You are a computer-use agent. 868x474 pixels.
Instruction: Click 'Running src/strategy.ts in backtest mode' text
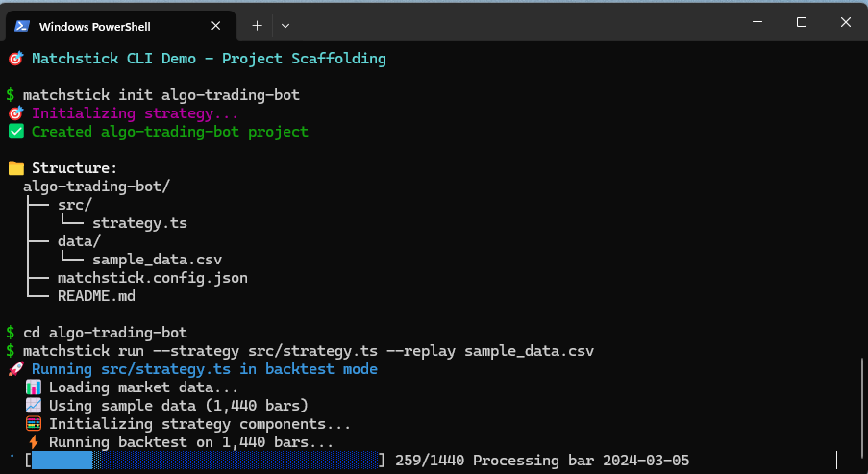point(205,369)
